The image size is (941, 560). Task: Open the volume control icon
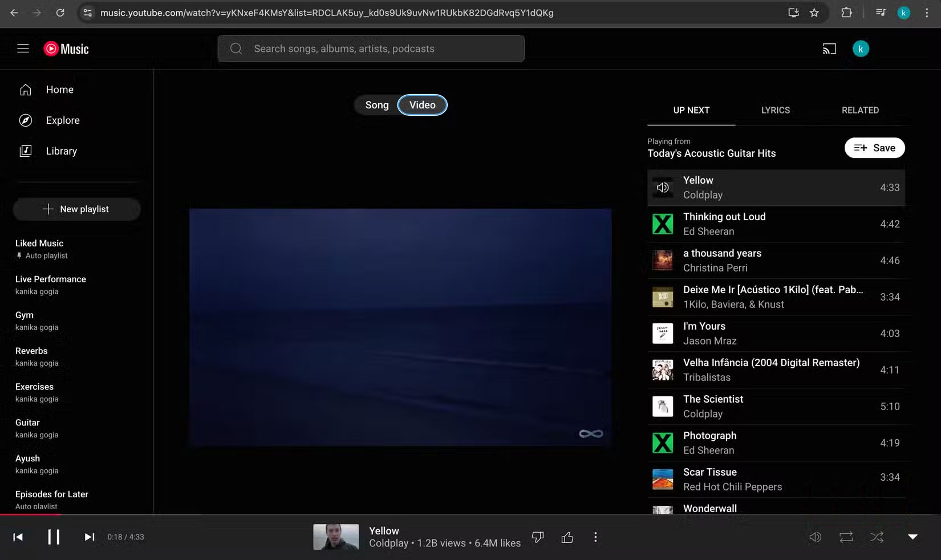[x=815, y=537]
